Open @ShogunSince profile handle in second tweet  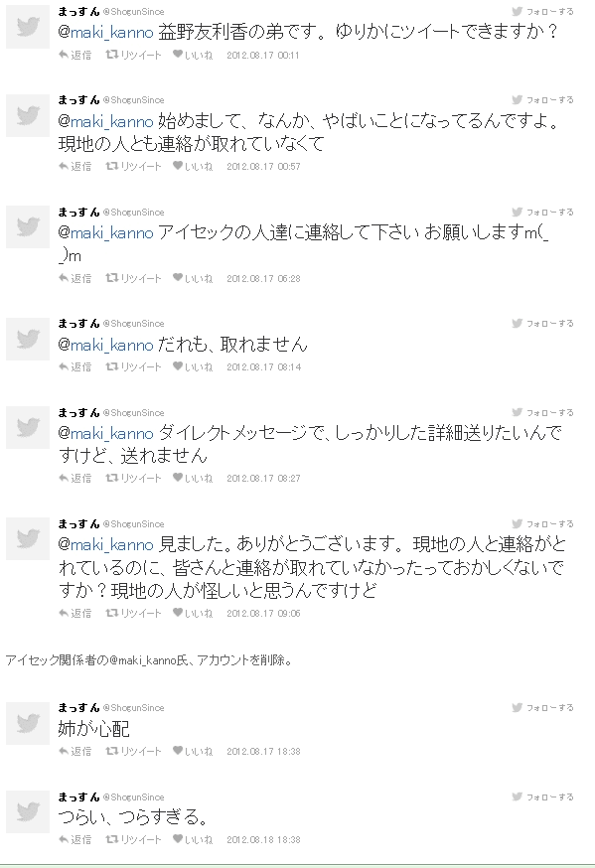tap(133, 100)
